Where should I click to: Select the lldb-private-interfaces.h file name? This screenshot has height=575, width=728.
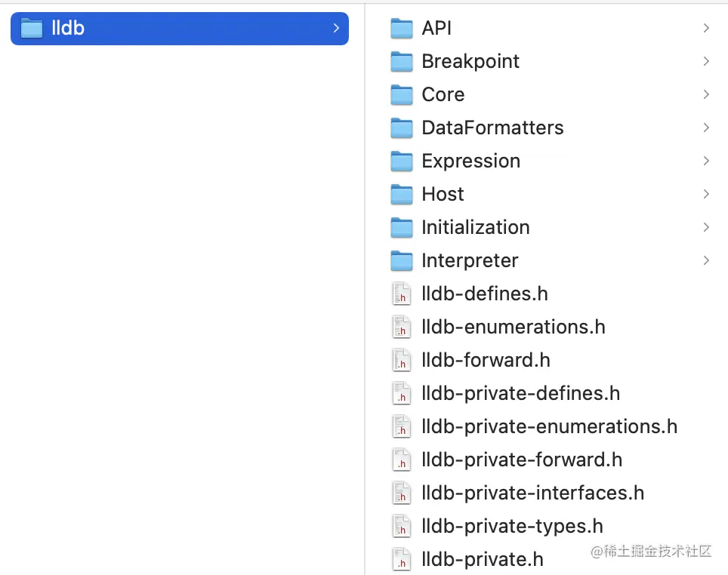pyautogui.click(x=532, y=493)
